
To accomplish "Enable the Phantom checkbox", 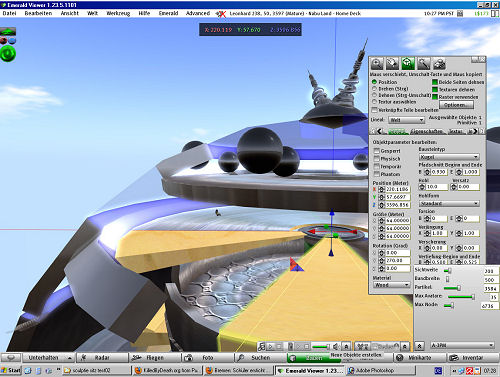I will [377, 174].
